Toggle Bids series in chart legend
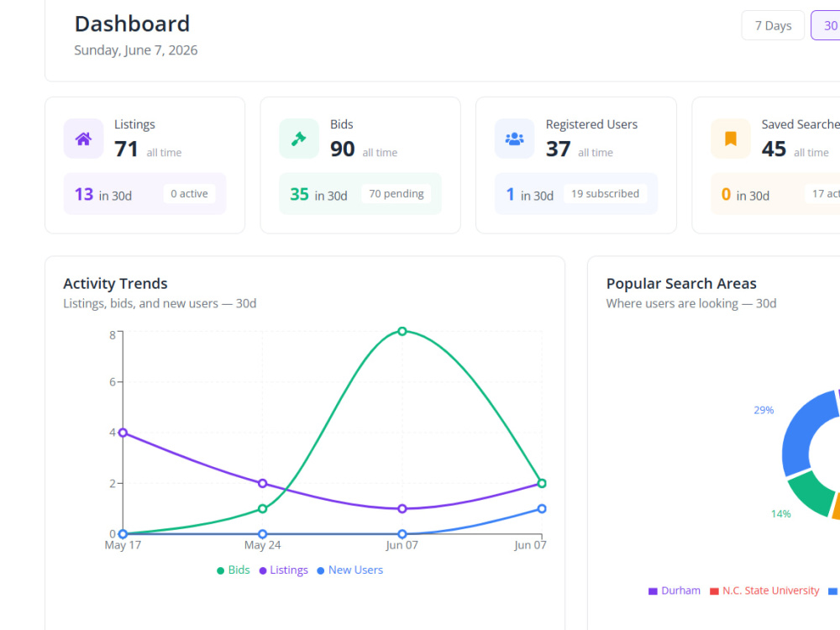 coord(233,570)
